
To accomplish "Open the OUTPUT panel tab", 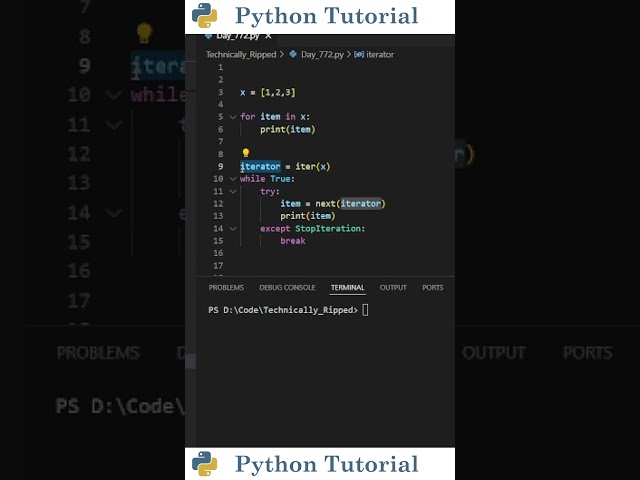I will coord(393,287).
